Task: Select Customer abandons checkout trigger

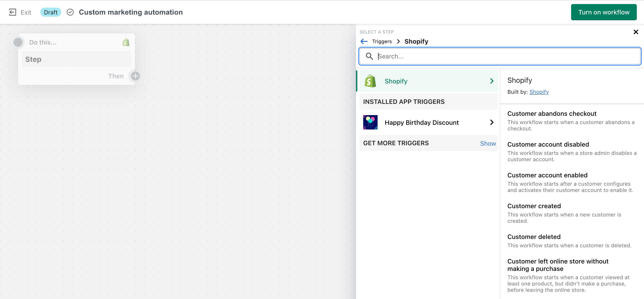Action: [x=552, y=114]
